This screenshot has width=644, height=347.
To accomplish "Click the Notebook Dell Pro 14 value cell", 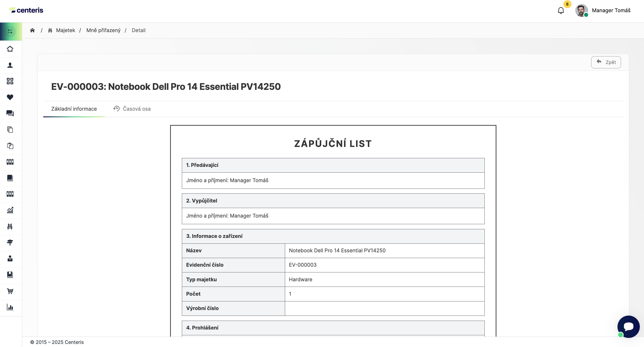I will click(x=385, y=251).
